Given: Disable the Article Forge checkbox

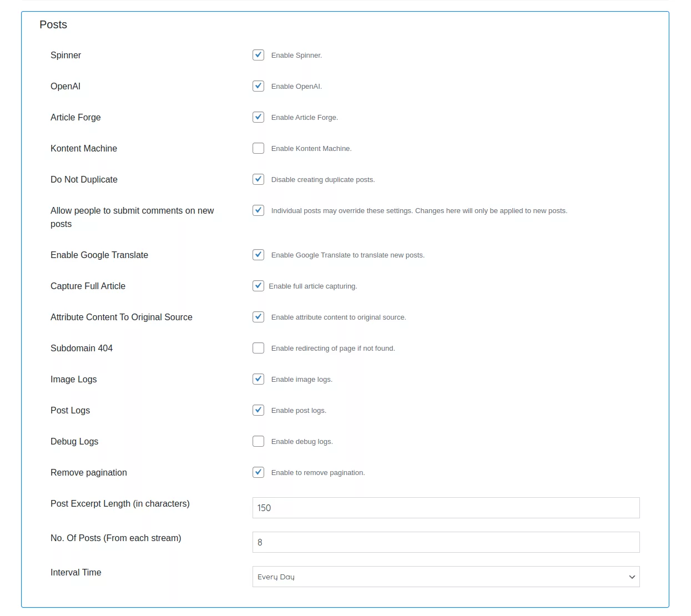Looking at the screenshot, I should pos(258,117).
